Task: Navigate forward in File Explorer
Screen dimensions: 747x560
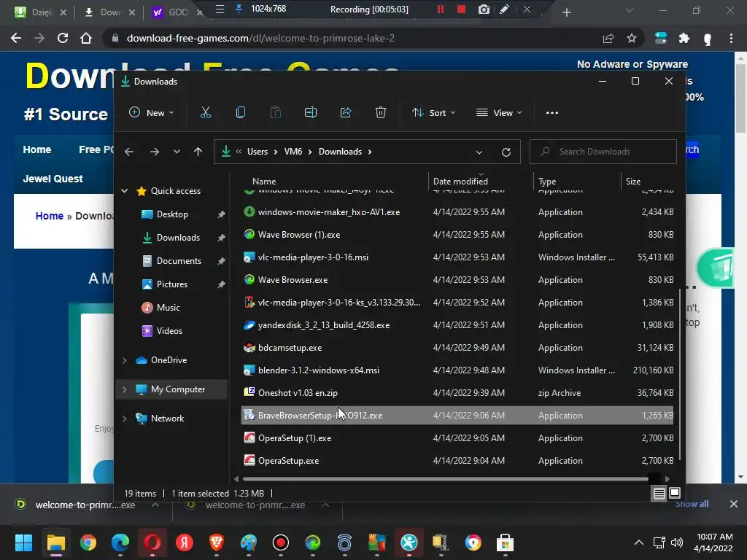Action: click(155, 152)
